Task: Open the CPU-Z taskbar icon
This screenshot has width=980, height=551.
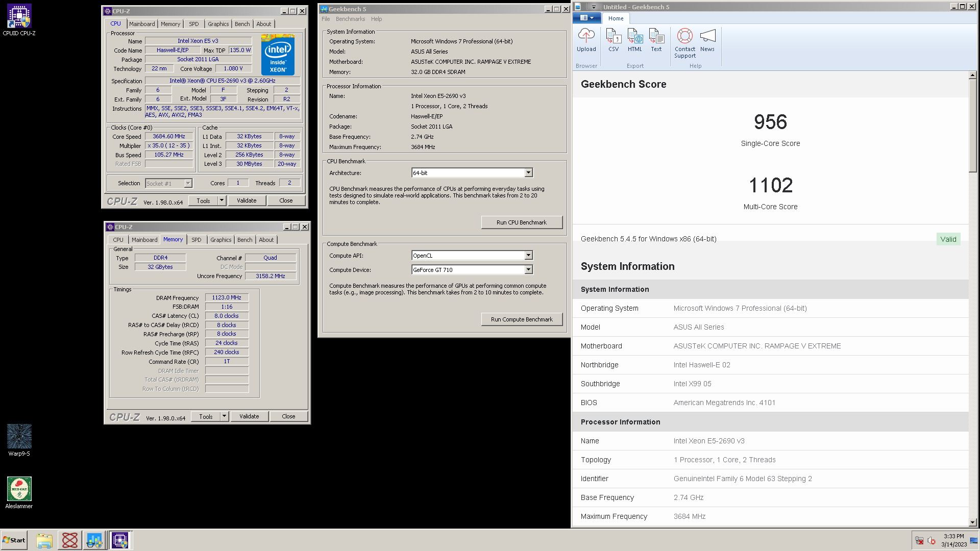Action: coord(120,540)
